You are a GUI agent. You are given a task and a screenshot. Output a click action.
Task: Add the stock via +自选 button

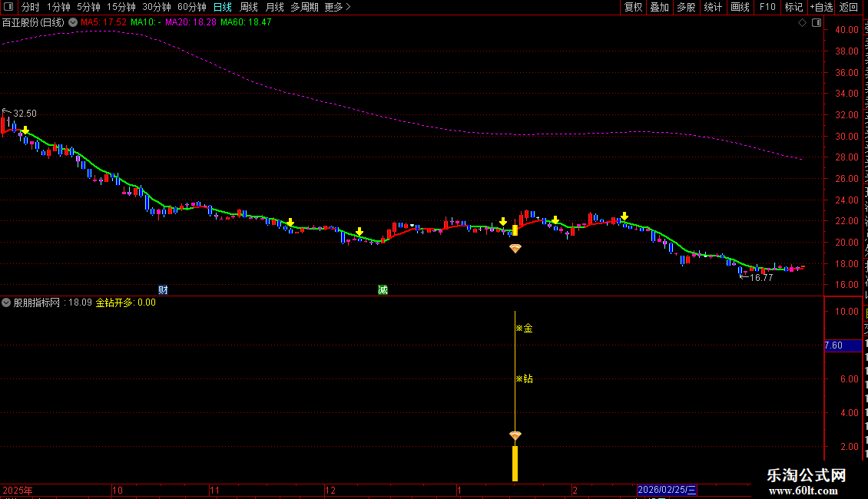821,7
